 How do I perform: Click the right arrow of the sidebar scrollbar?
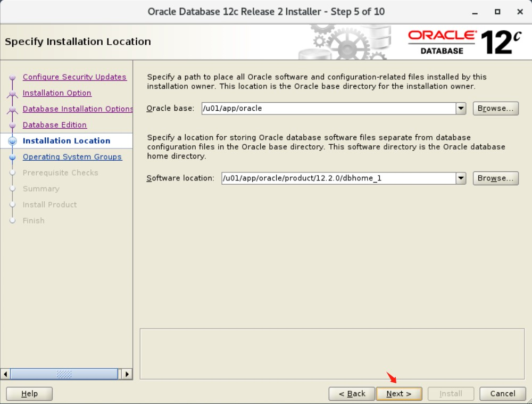128,374
